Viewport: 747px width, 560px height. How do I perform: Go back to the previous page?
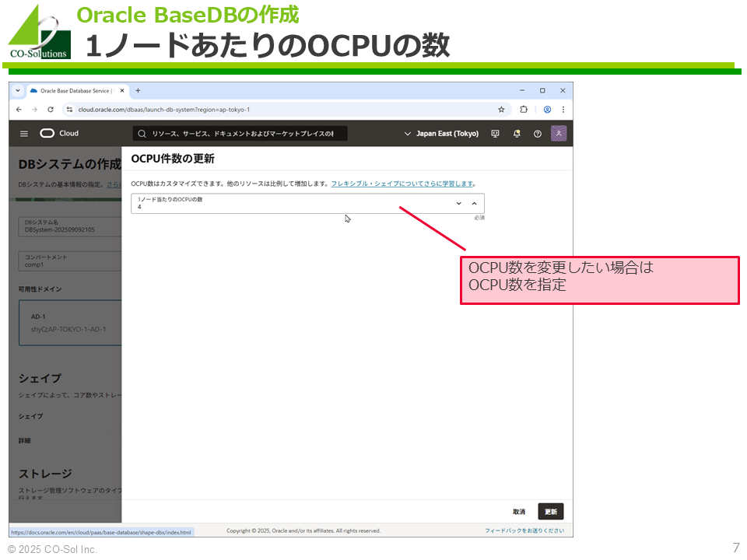pyautogui.click(x=19, y=110)
